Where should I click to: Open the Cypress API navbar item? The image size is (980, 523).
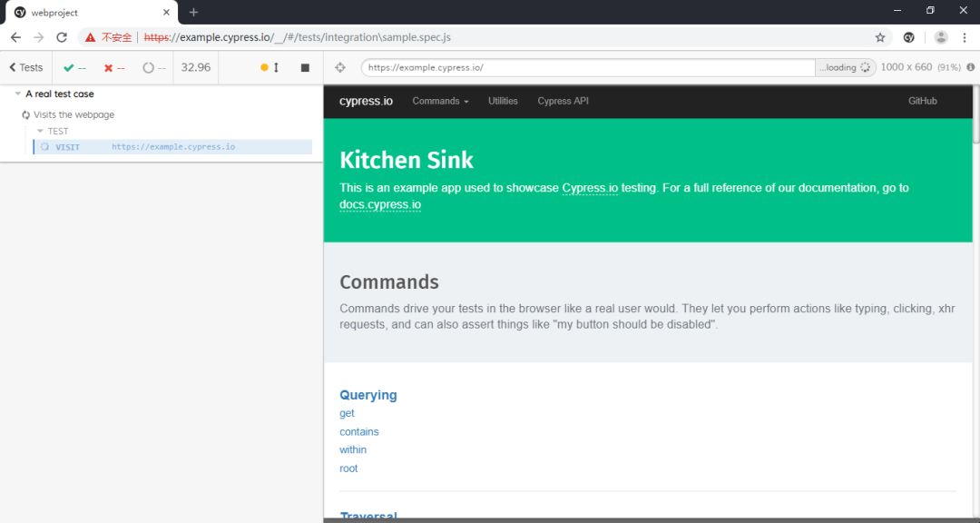point(563,101)
